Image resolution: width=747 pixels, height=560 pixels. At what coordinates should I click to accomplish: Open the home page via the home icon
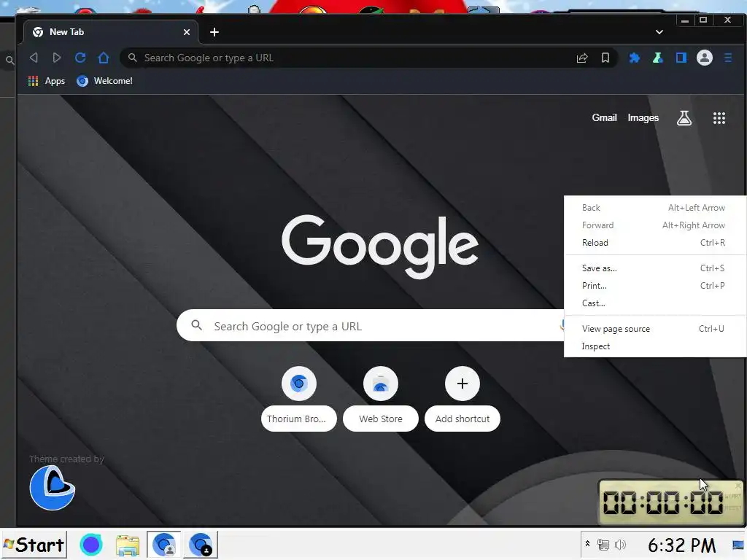[x=104, y=58]
